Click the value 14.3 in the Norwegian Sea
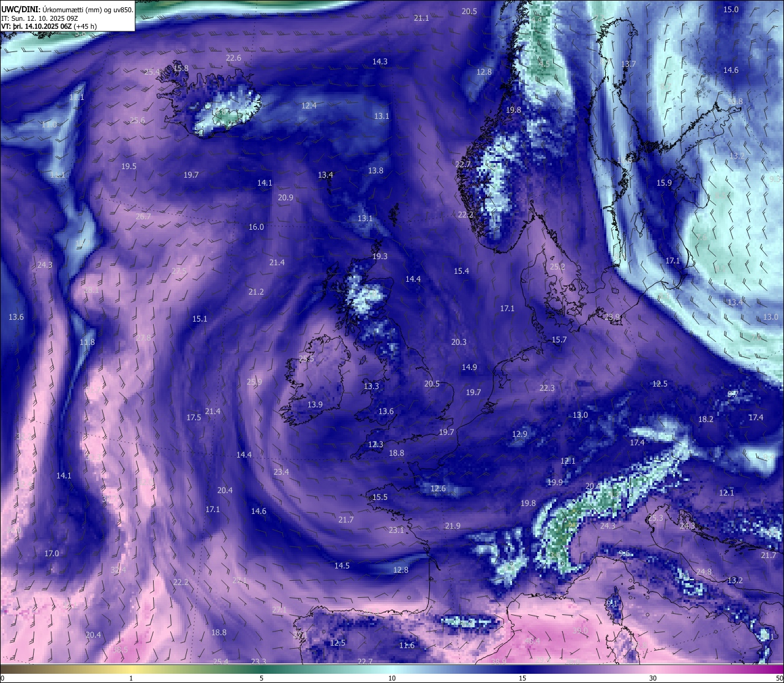Screen dimensions: 784x683 coord(380,61)
